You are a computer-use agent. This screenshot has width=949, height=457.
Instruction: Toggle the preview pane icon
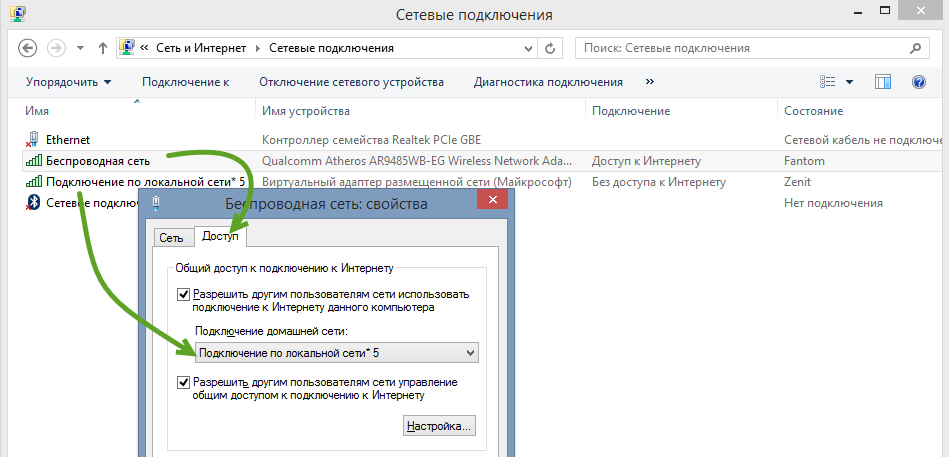883,82
